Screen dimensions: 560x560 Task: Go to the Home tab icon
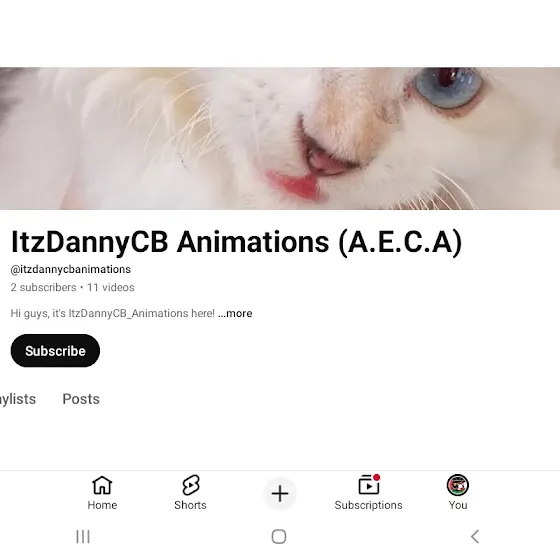[102, 485]
